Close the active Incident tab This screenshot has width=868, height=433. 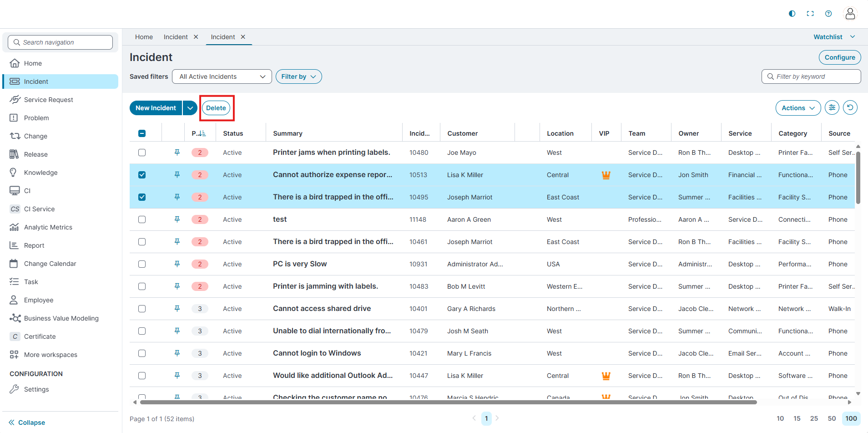coord(243,37)
